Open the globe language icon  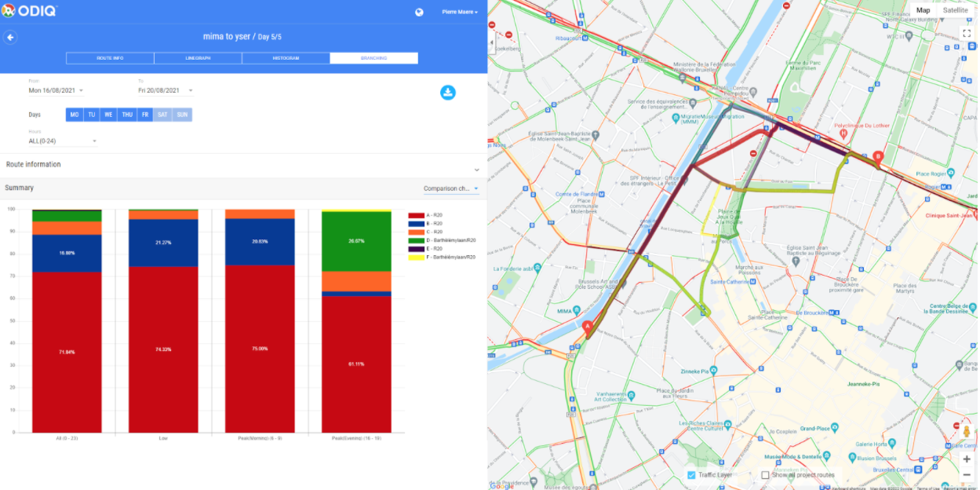420,12
